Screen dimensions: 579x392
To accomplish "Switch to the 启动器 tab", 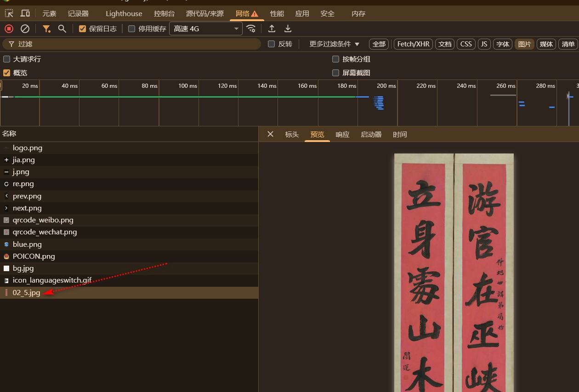I will coord(371,134).
